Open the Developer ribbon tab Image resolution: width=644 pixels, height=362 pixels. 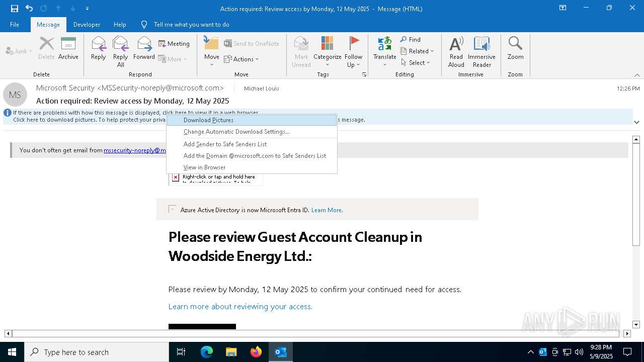(87, 25)
